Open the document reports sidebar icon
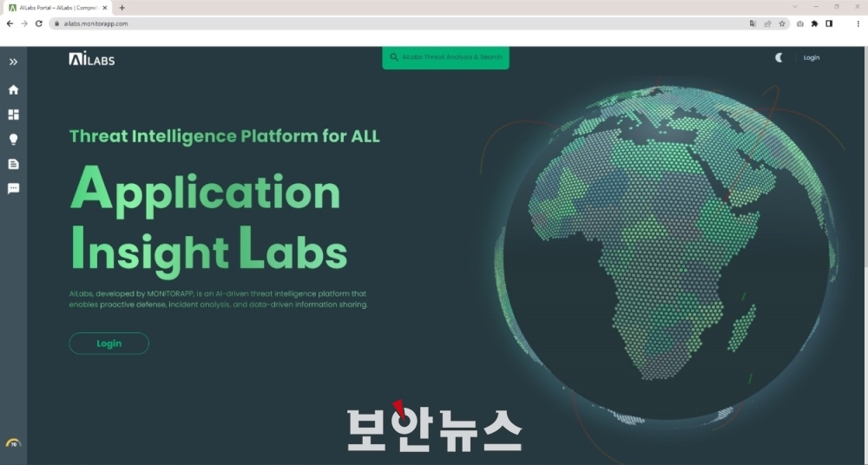868x465 pixels. click(x=13, y=164)
